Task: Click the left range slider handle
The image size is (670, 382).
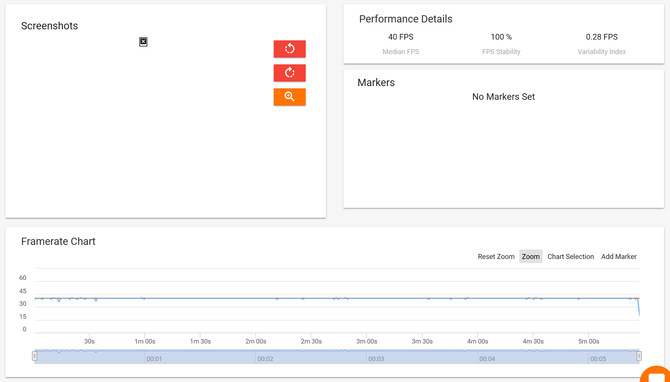Action: tap(35, 356)
